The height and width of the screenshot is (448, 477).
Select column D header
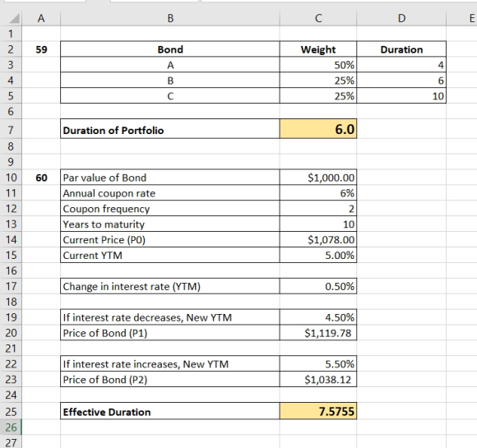(401, 18)
